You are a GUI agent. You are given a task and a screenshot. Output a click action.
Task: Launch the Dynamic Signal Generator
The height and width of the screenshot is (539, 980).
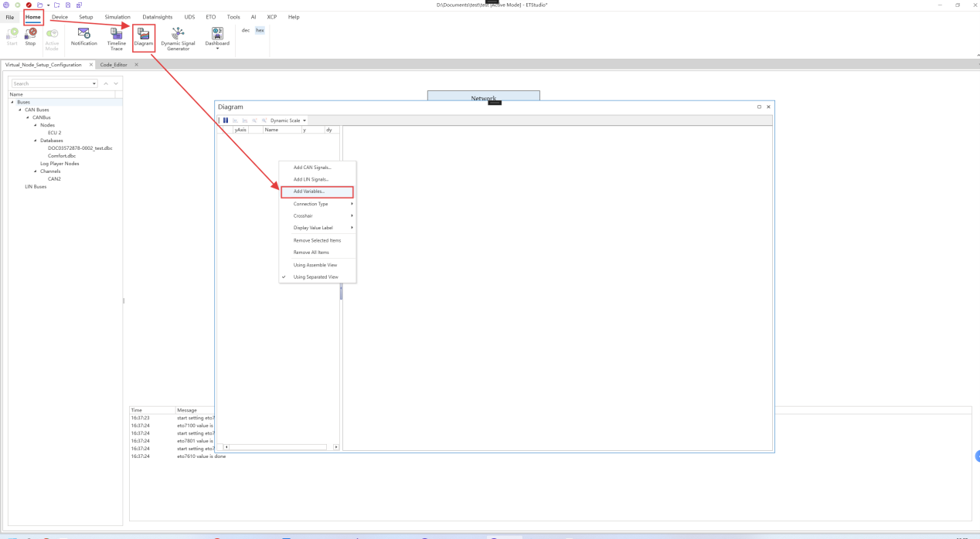[x=178, y=38]
